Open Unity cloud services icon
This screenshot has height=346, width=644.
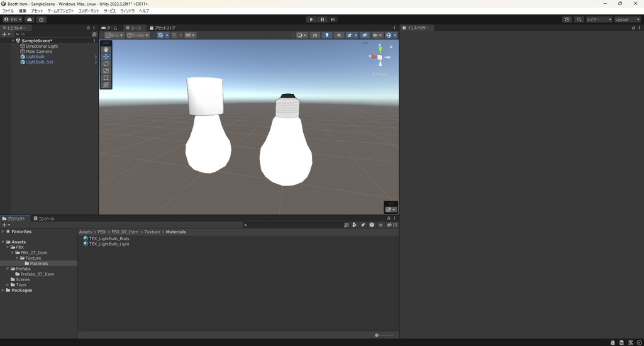coord(30,20)
